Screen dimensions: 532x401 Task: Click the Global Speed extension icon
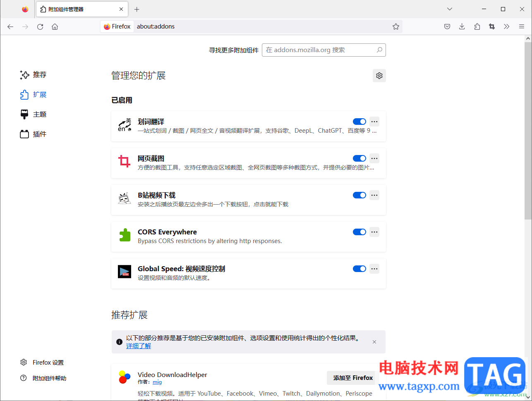click(x=125, y=272)
